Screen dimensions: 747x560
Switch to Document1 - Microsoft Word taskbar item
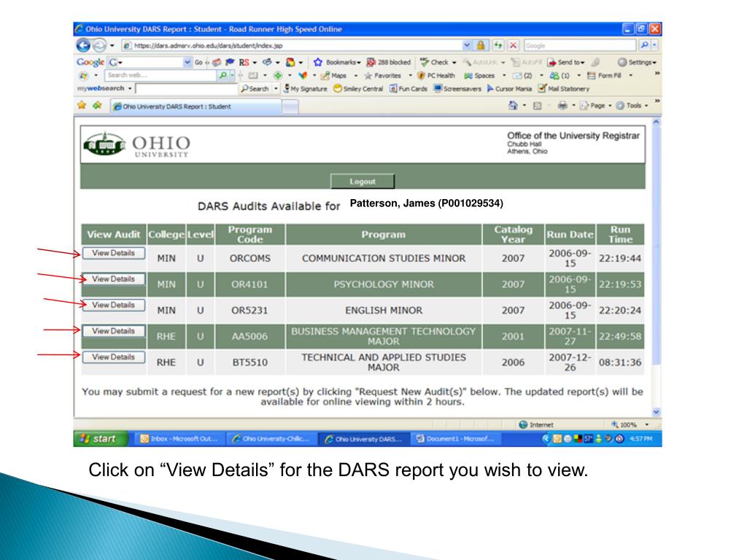coord(457,438)
